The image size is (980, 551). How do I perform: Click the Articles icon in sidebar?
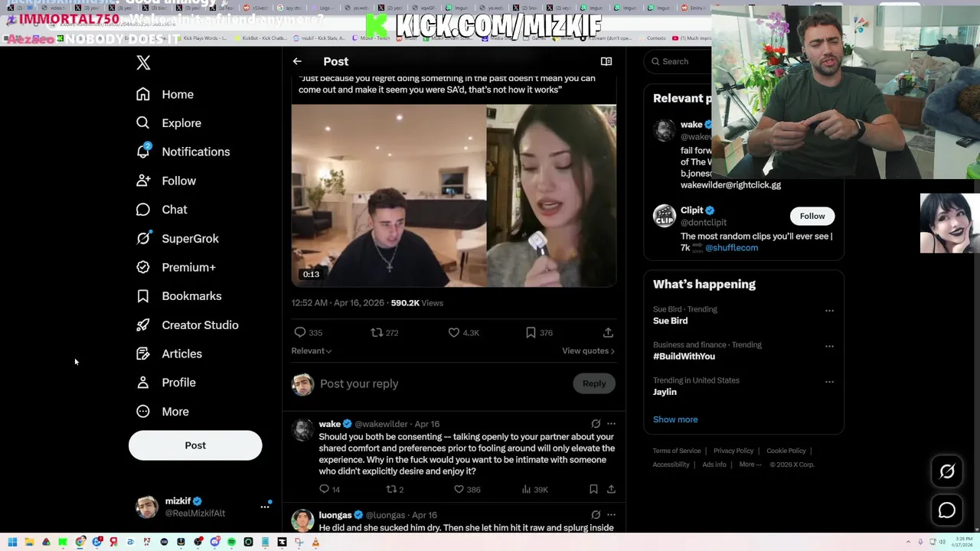point(143,354)
